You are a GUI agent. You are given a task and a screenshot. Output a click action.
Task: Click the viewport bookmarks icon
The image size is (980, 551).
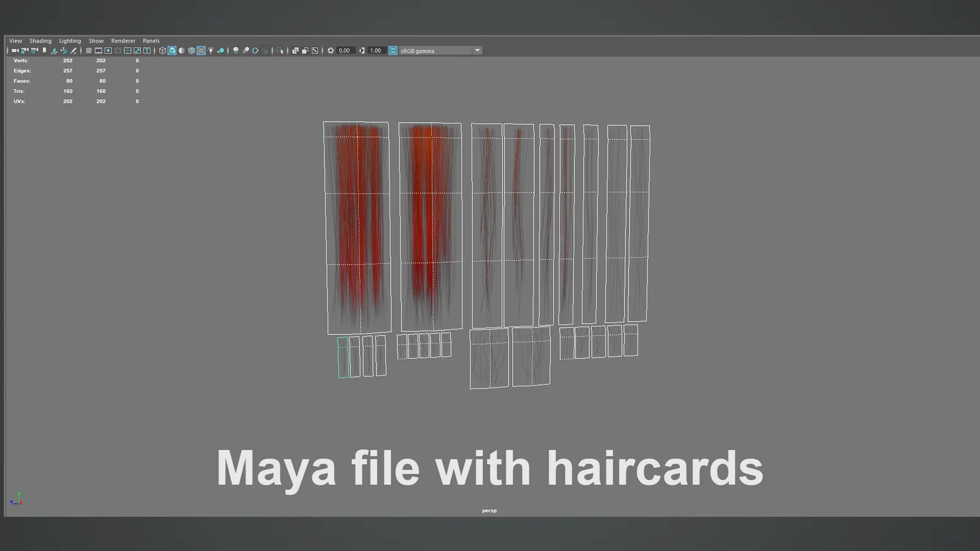coord(44,51)
